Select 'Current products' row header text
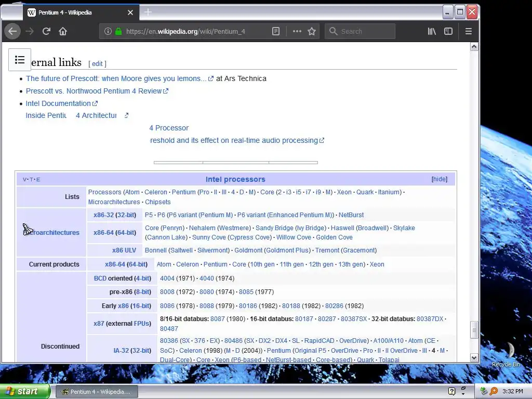Screen dimensions: 532x399 tap(54, 264)
